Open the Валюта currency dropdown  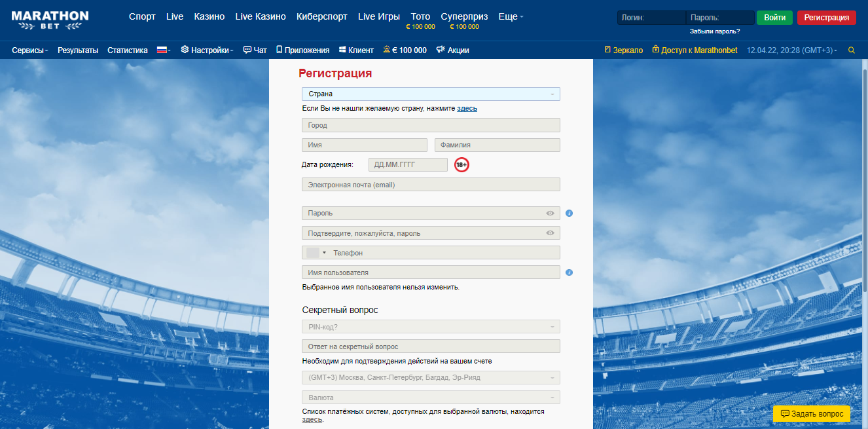(x=431, y=398)
